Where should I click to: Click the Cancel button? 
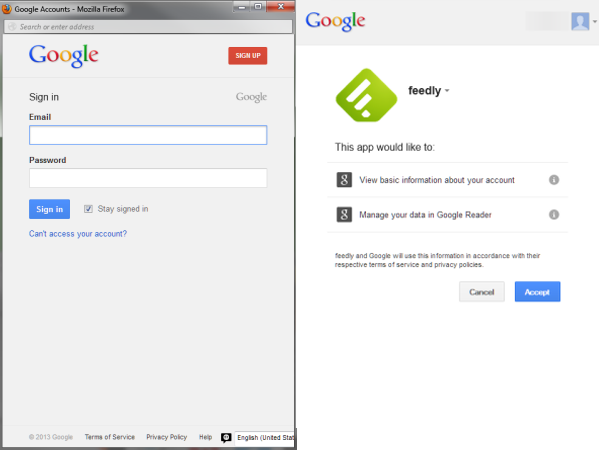[482, 292]
